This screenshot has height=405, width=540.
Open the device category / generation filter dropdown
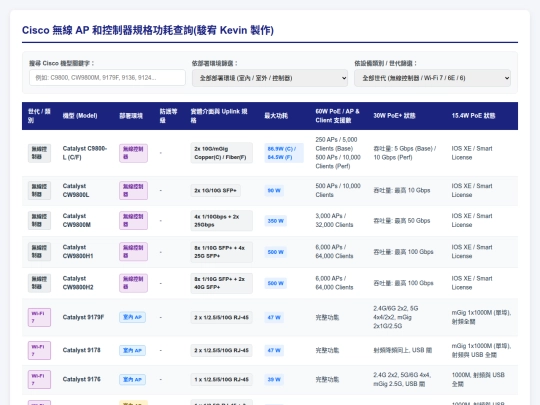click(x=432, y=78)
